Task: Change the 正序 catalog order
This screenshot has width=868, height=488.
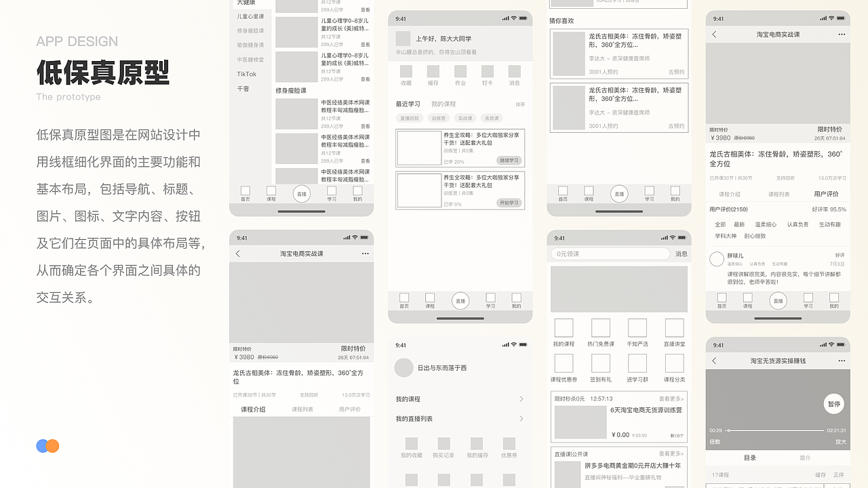Action: (839, 475)
